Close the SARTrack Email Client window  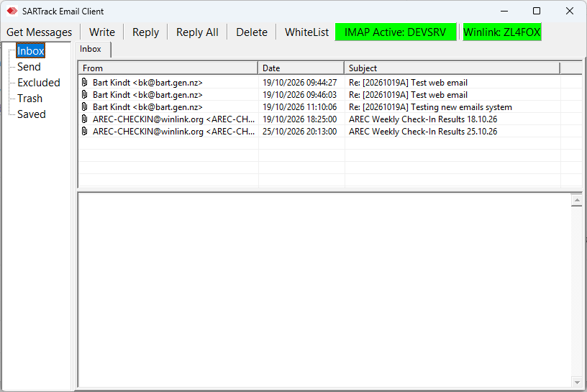coord(570,12)
